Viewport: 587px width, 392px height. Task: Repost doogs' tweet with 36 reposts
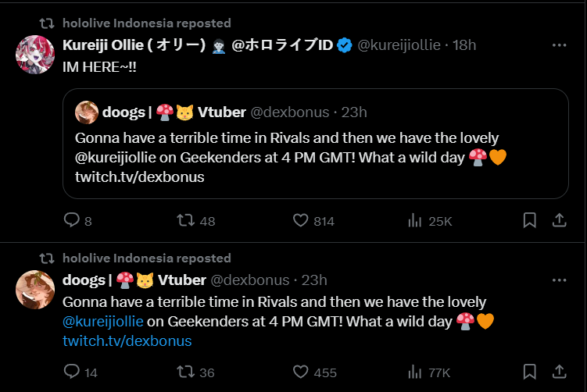pyautogui.click(x=186, y=372)
